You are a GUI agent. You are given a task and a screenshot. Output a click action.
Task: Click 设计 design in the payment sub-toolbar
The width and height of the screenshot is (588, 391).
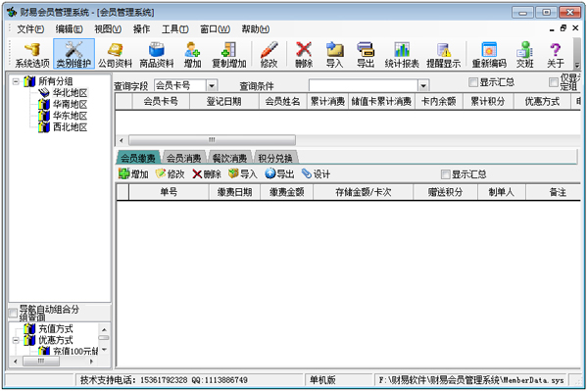pos(316,174)
